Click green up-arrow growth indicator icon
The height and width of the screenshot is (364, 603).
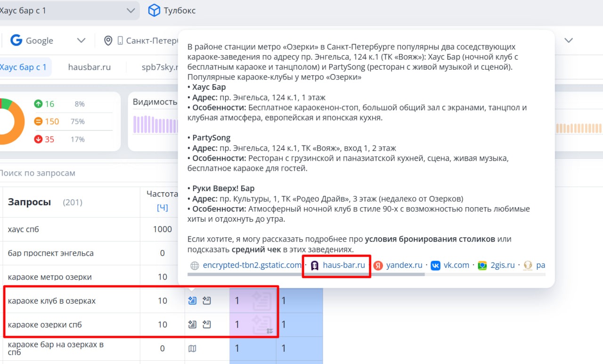(x=38, y=104)
